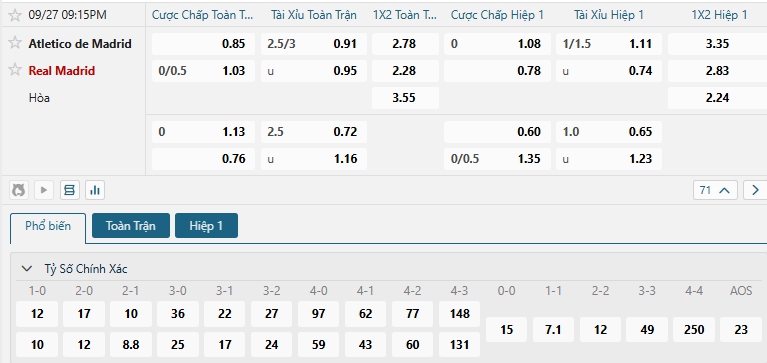Collapse Tỷ Số Chính Xác section
This screenshot has height=363, width=767.
point(27,269)
